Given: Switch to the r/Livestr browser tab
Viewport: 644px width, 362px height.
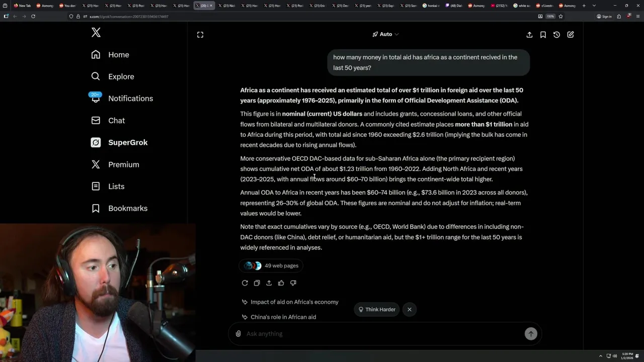Looking at the screenshot, I should tap(544, 6).
